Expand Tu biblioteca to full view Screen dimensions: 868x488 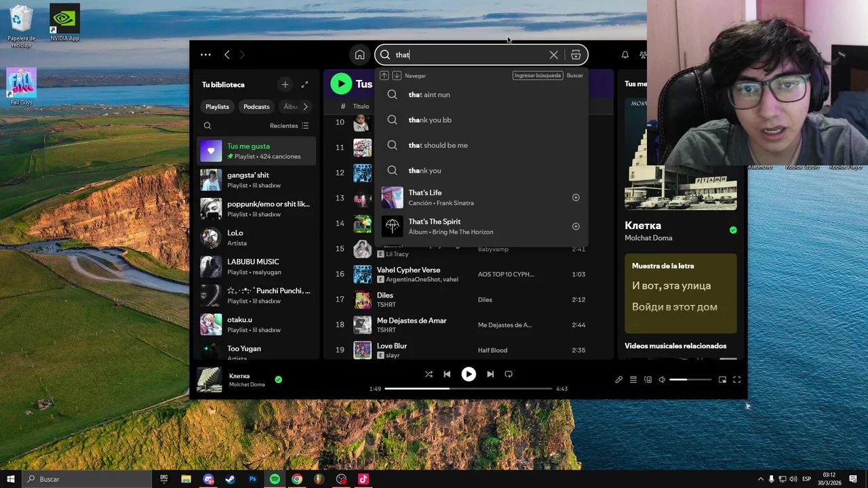[x=304, y=85]
